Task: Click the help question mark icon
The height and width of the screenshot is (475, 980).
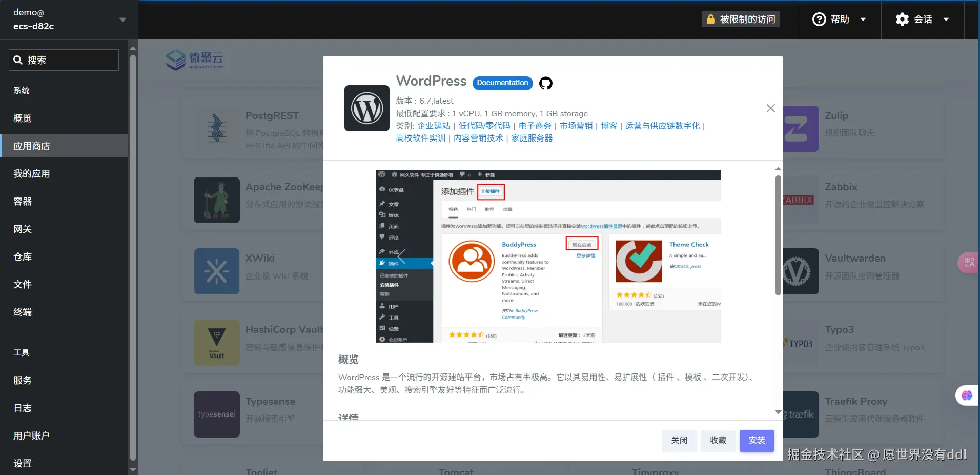Action: pyautogui.click(x=819, y=19)
